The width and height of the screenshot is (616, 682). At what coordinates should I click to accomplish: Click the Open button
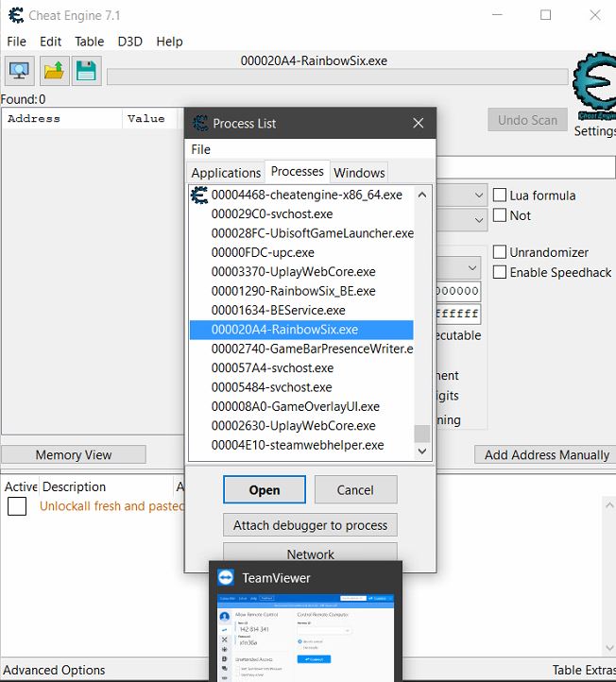click(265, 489)
